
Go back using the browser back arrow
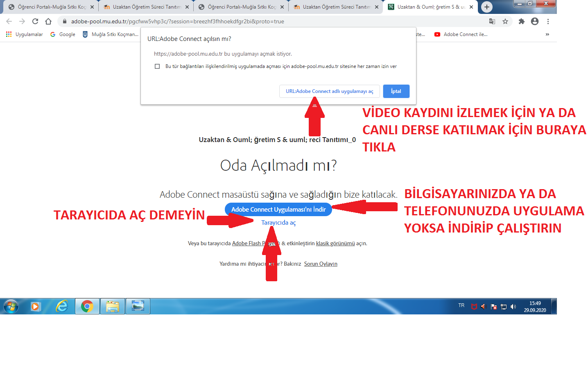tap(9, 21)
